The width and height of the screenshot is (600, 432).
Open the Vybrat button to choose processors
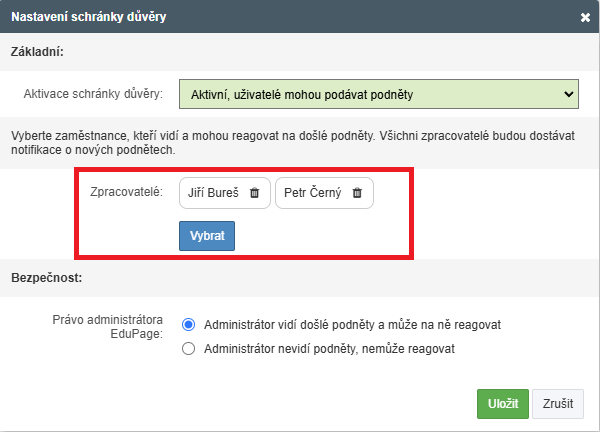pos(207,236)
